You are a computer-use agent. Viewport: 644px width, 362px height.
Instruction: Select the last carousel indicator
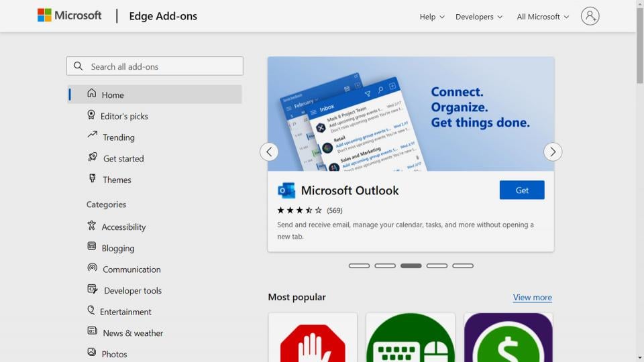point(463,266)
